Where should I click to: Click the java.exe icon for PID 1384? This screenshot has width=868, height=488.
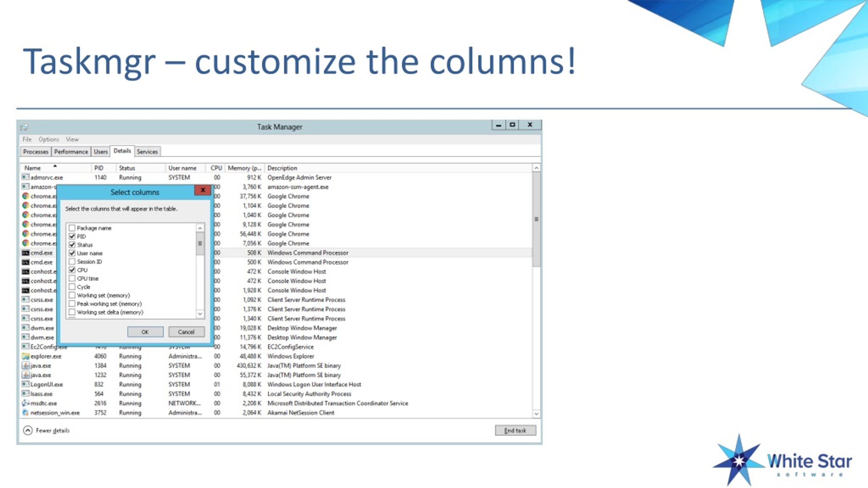25,366
